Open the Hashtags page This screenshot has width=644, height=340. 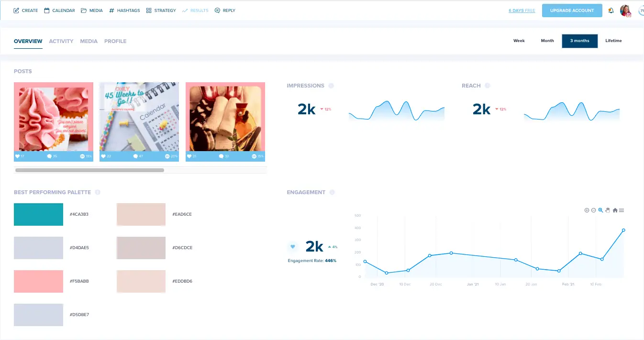pos(124,11)
